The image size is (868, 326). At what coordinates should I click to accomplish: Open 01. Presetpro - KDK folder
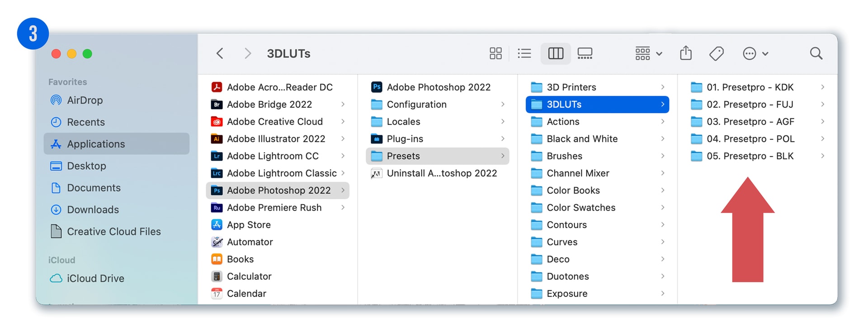click(x=758, y=87)
